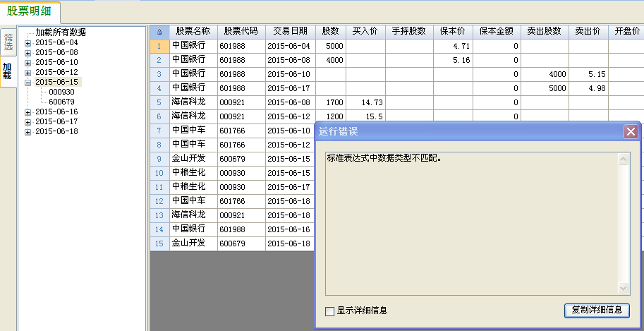Image resolution: width=644 pixels, height=331 pixels.
Task: Expand the 2015-06-18 tree node
Action: 28,131
